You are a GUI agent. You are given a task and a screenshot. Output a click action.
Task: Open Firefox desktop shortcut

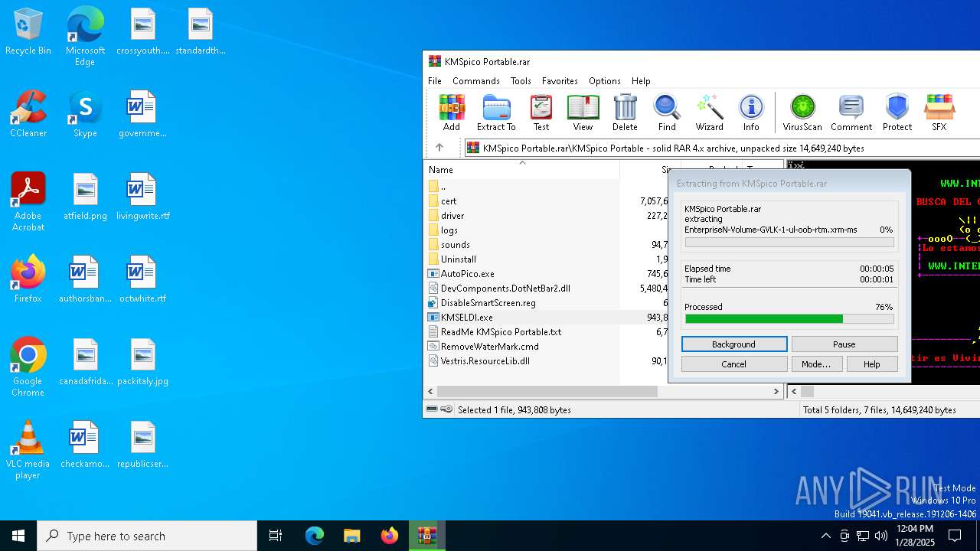tap(28, 280)
